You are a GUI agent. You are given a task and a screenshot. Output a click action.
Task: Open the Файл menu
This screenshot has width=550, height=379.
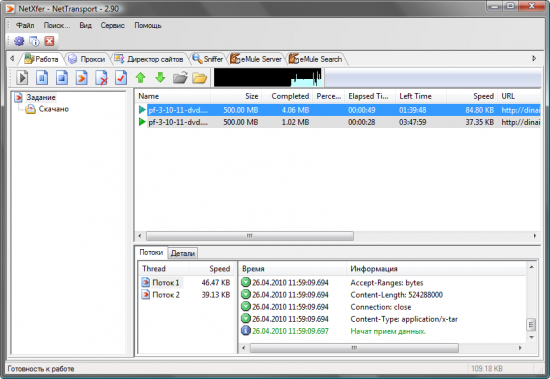(x=25, y=25)
